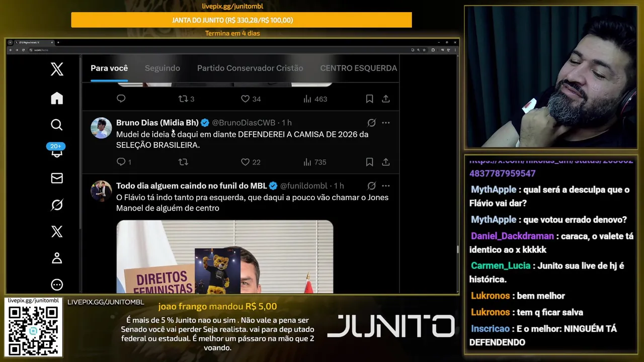Open the X logo at top of sidebar
The height and width of the screenshot is (362, 644).
click(57, 69)
